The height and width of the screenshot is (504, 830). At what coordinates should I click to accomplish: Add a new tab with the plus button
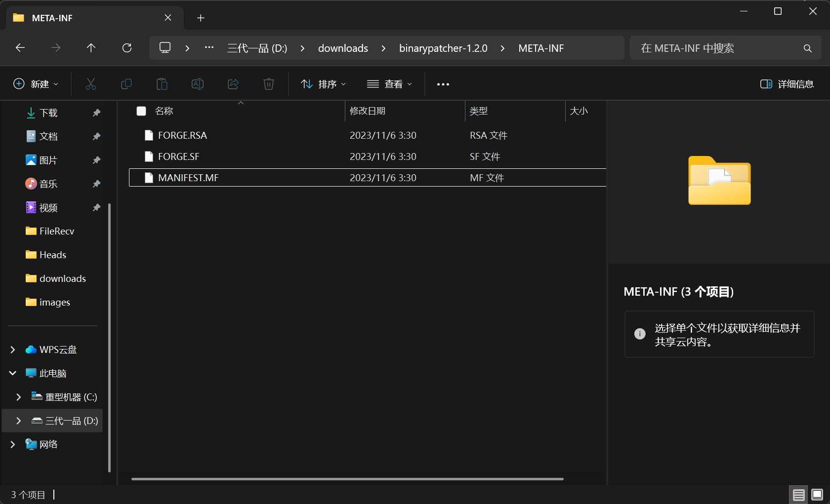tap(201, 18)
